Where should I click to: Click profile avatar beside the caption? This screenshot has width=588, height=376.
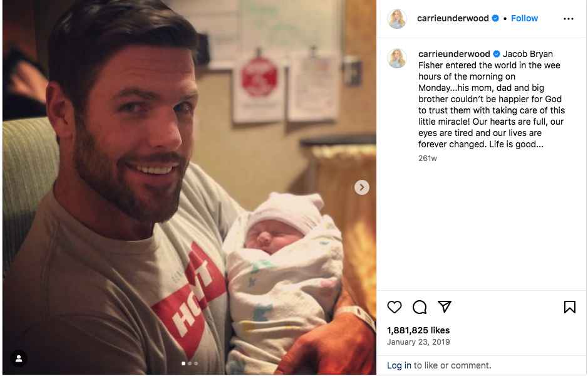(397, 58)
